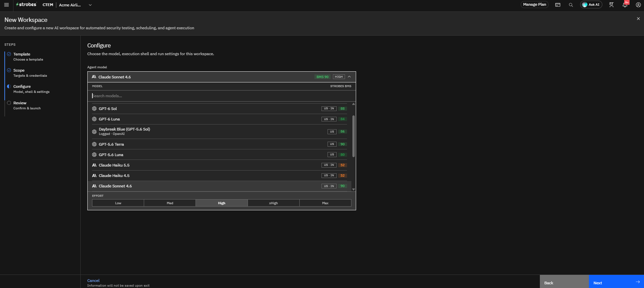Open the hamburger navigation menu
This screenshot has height=288, width=644.
click(6, 5)
